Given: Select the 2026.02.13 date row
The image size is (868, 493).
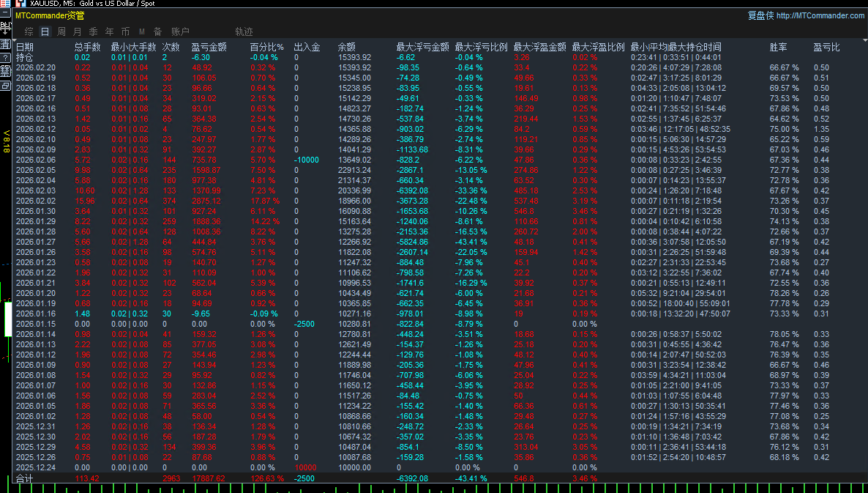Looking at the screenshot, I should coord(440,119).
